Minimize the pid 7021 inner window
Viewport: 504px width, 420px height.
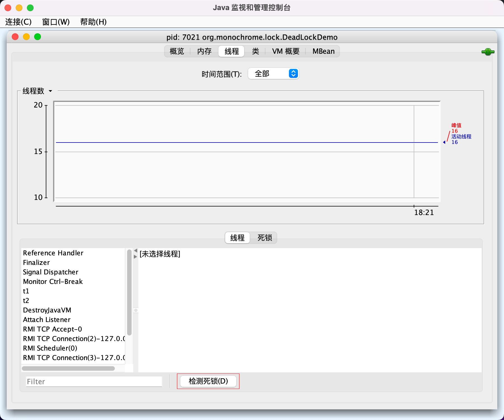click(x=26, y=37)
